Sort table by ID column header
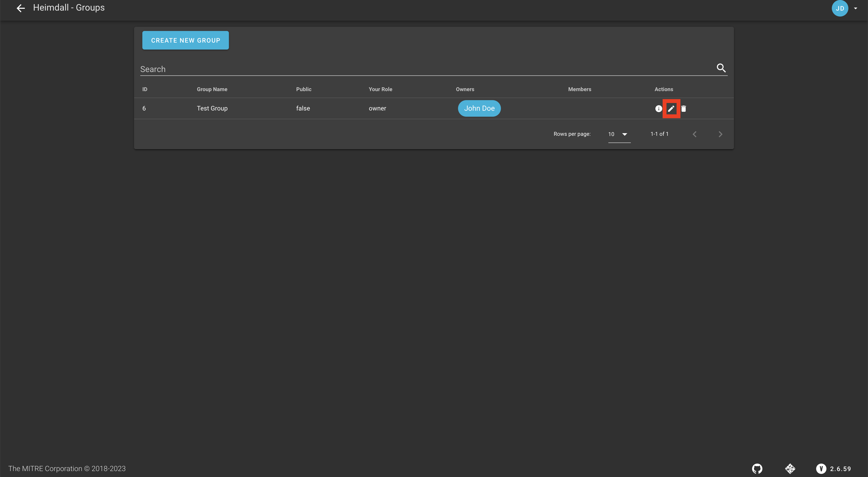Viewport: 868px width, 477px height. pos(145,89)
